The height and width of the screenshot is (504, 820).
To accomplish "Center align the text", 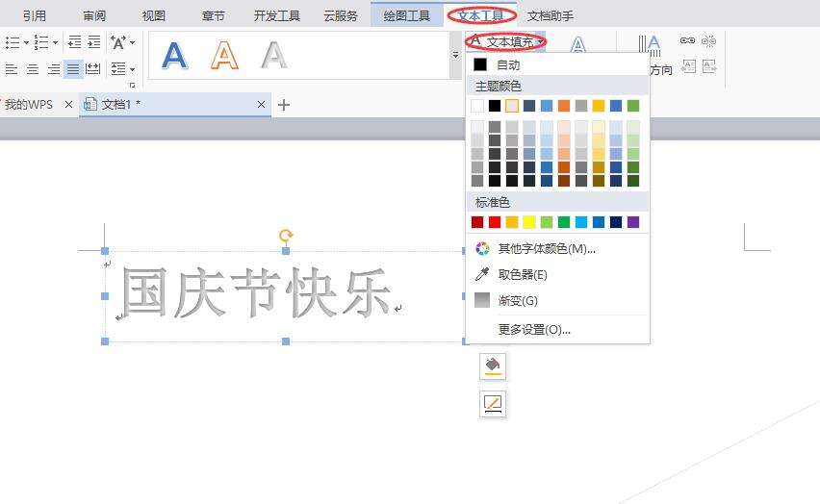I will pos(33,68).
